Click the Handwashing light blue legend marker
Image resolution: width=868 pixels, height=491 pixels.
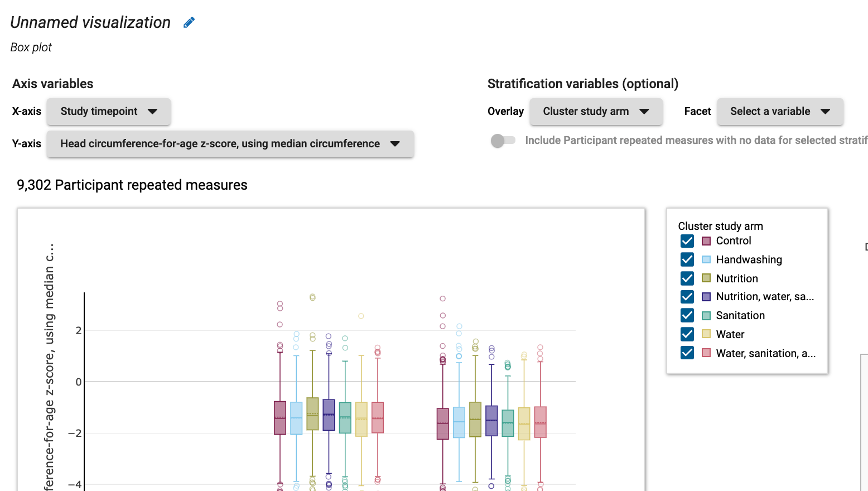(706, 259)
